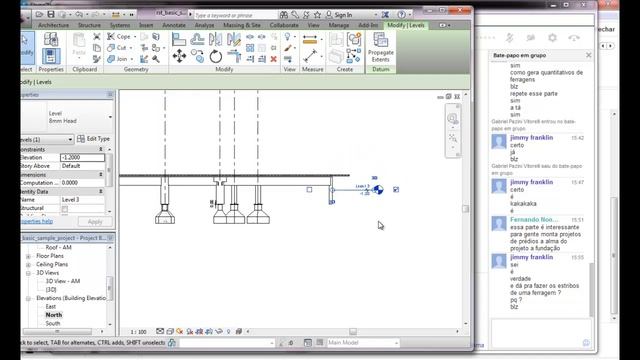
Task: Click the Cope geometry tool
Action: pos(119,37)
